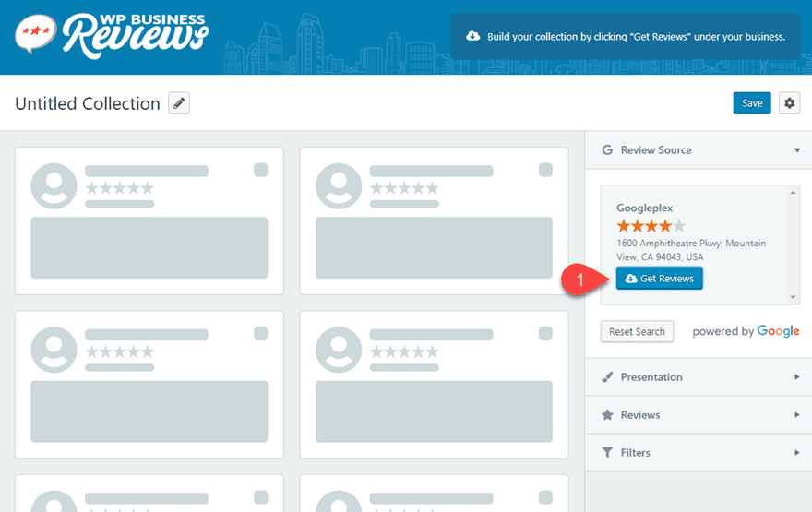Expand the Filters panel

click(x=699, y=452)
